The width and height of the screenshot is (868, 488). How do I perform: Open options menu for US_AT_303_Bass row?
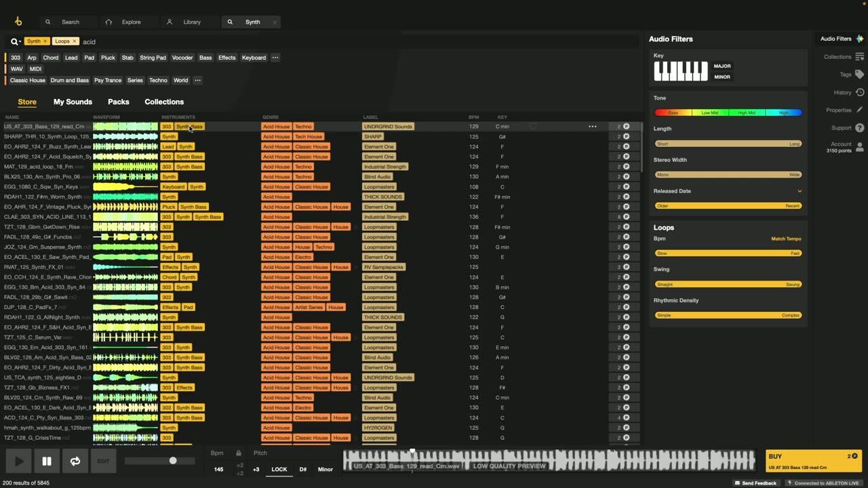(593, 126)
